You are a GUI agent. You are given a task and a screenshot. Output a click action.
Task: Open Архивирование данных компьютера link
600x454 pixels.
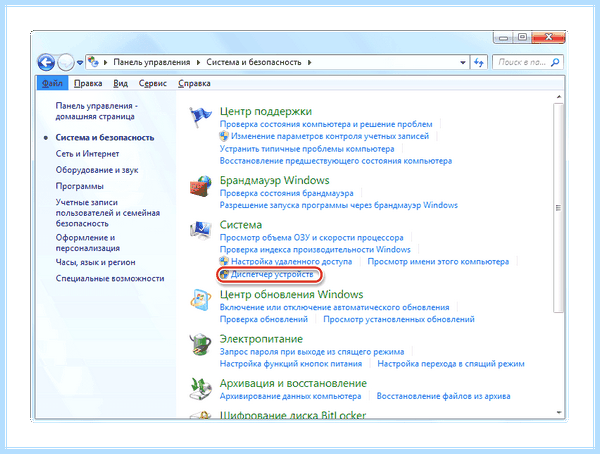(x=290, y=396)
